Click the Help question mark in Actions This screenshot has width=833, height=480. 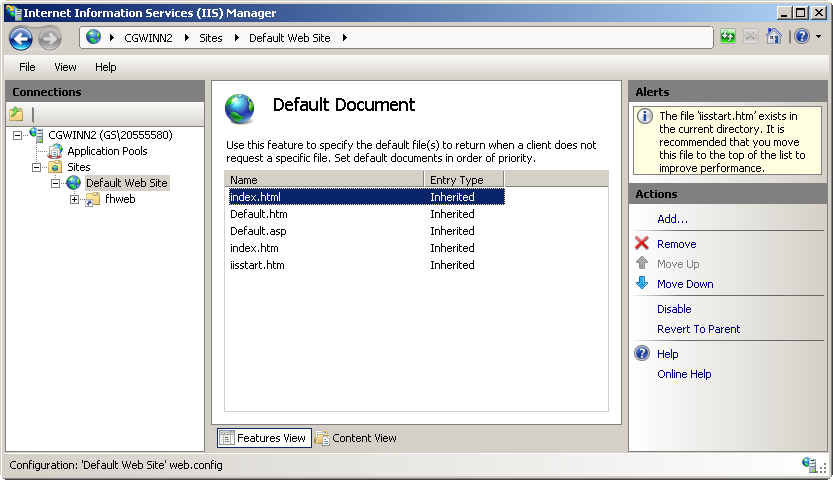point(642,353)
